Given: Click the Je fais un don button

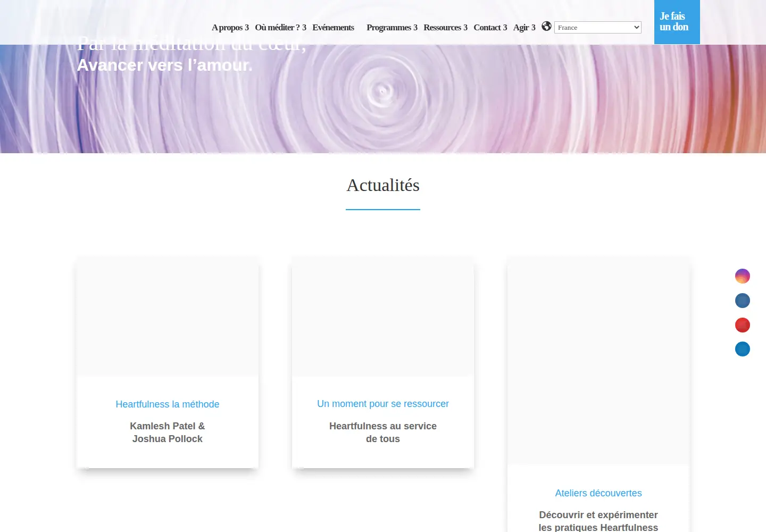Looking at the screenshot, I should click(677, 22).
